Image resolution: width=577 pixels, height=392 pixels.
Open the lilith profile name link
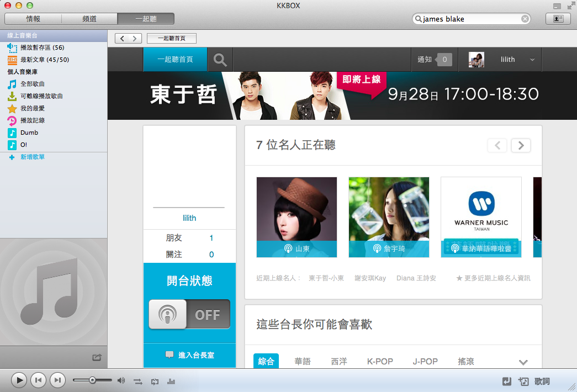[x=189, y=218]
